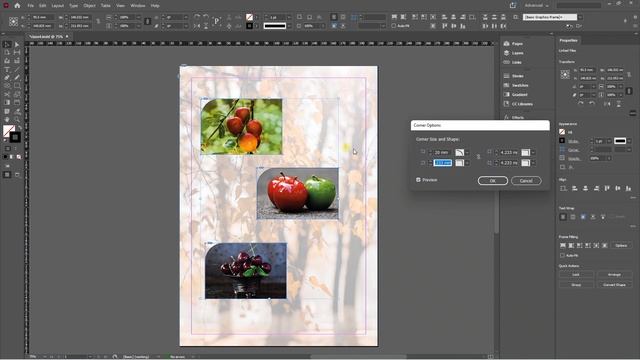This screenshot has height=360, width=640.
Task: Toggle the corner link chain icon in Corner Options
Action: tap(478, 157)
